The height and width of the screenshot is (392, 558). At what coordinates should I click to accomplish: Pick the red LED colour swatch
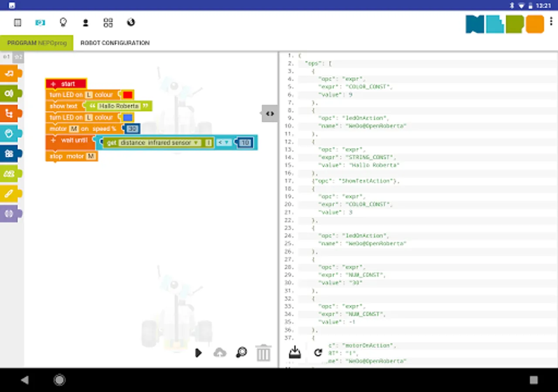(x=128, y=95)
